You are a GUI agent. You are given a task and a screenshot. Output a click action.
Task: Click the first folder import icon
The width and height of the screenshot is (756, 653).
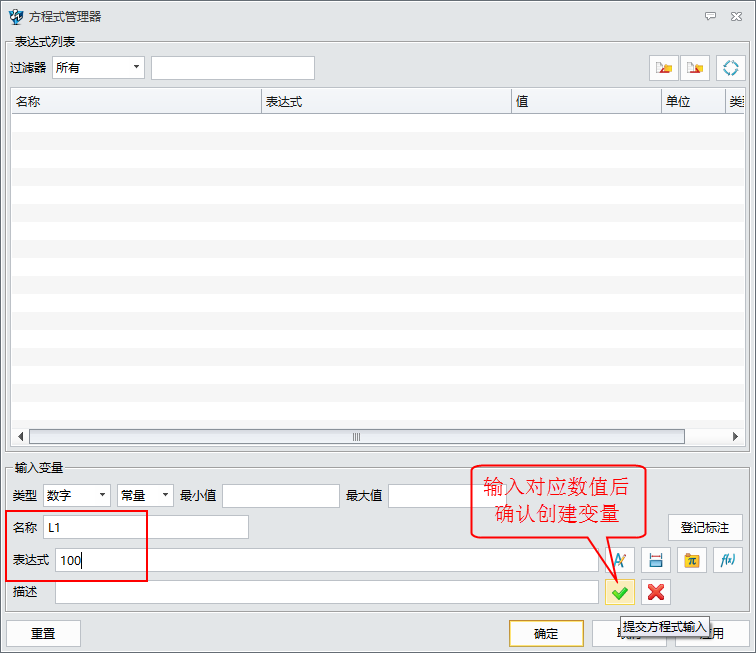click(663, 68)
